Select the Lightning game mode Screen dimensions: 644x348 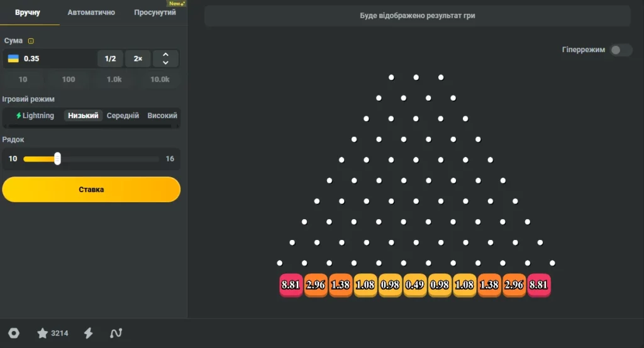(35, 116)
